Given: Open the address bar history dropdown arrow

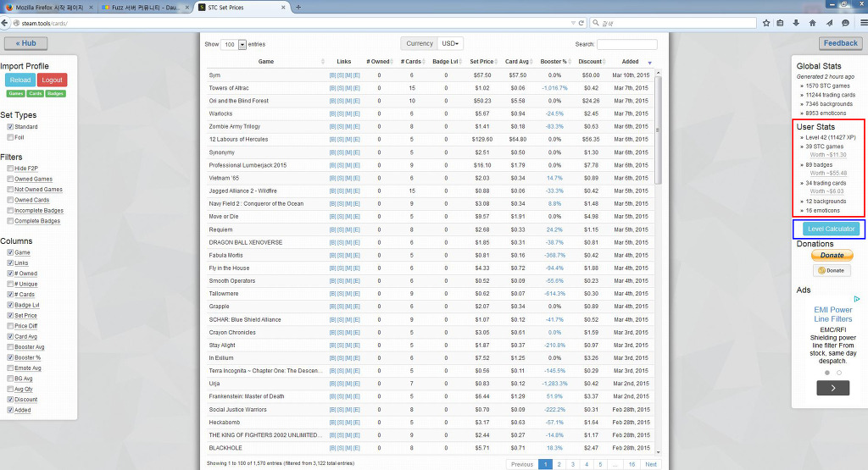Looking at the screenshot, I should pyautogui.click(x=572, y=23).
